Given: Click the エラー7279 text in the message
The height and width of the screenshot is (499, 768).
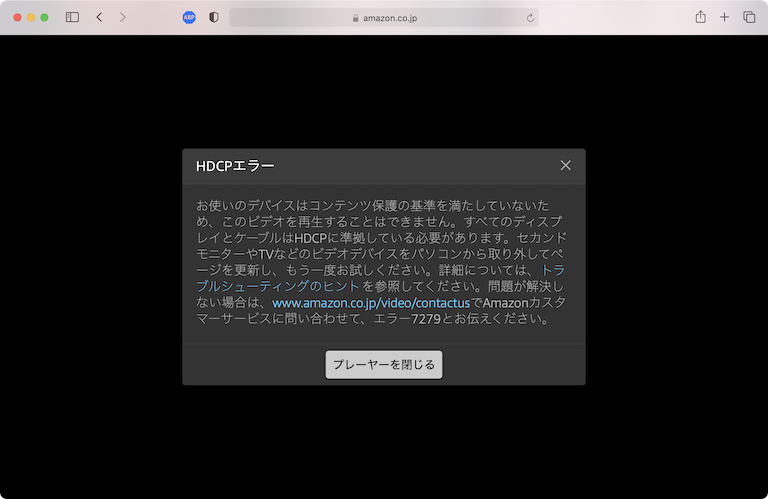Looking at the screenshot, I should 407,319.
